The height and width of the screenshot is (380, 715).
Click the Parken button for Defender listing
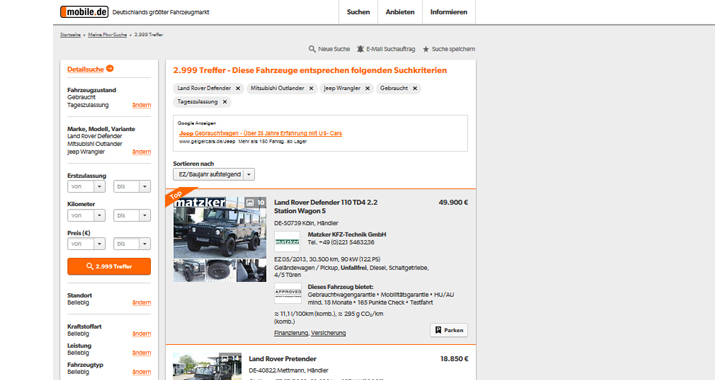pyautogui.click(x=449, y=330)
